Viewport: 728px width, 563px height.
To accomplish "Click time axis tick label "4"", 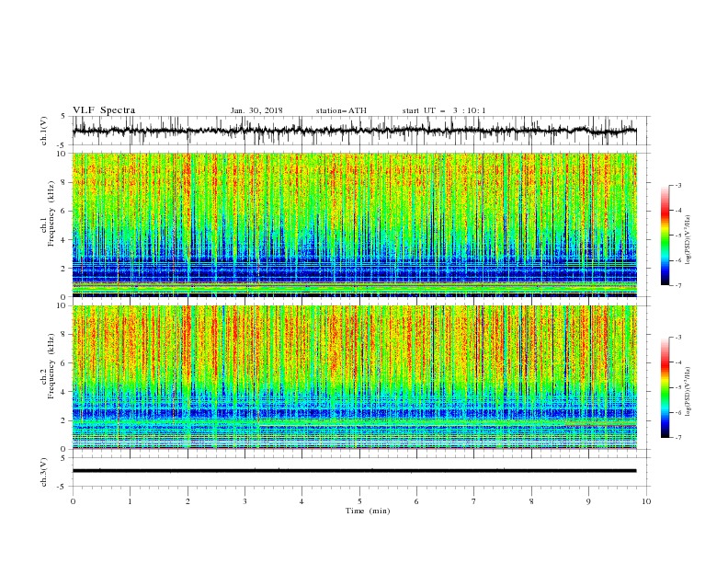I will pos(302,501).
